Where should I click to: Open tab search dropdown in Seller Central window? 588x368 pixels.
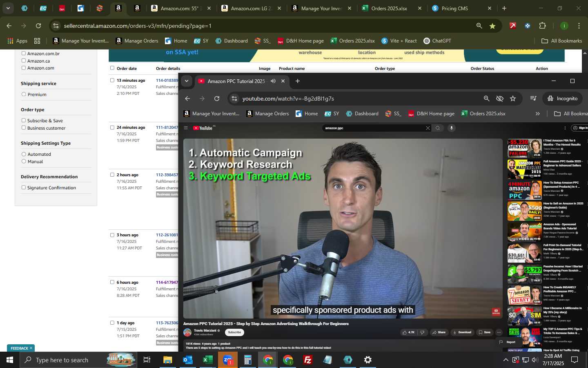[8, 8]
